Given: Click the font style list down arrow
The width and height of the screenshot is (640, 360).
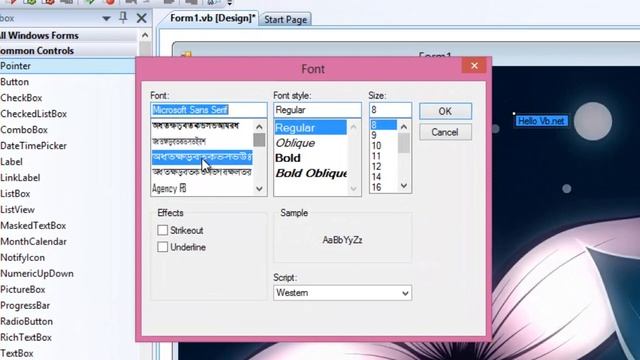Looking at the screenshot, I should [353, 188].
